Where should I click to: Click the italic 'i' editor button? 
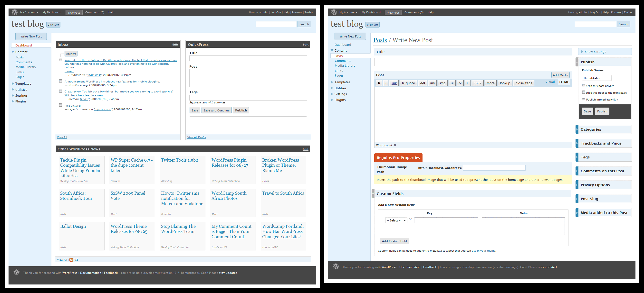click(386, 83)
